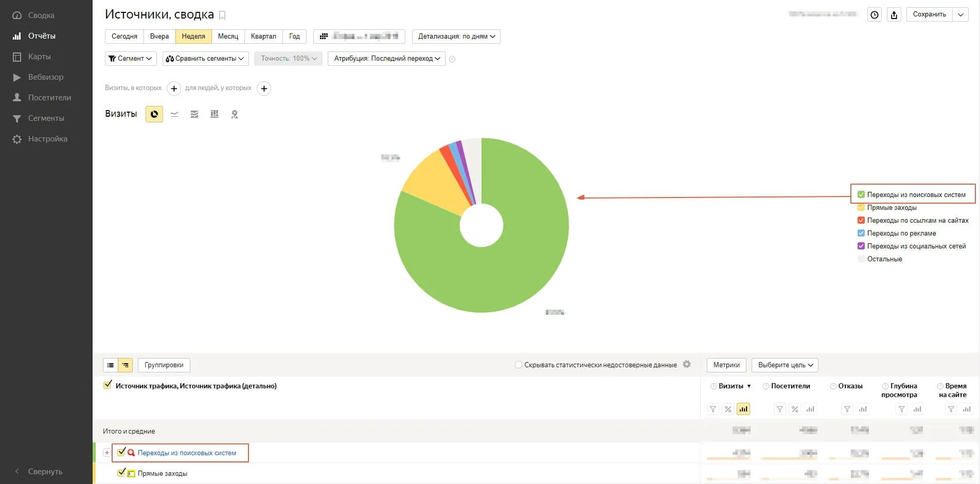Click the percent icon under Визиты

click(x=728, y=409)
